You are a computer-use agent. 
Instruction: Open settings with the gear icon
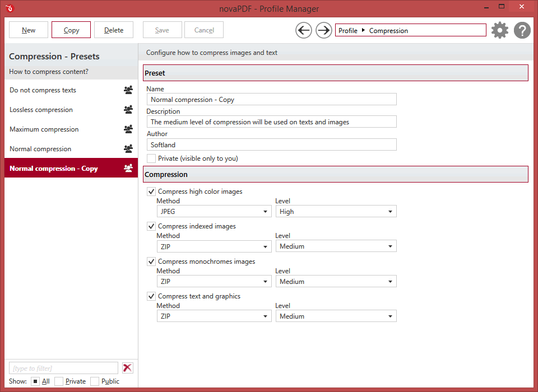coord(499,30)
